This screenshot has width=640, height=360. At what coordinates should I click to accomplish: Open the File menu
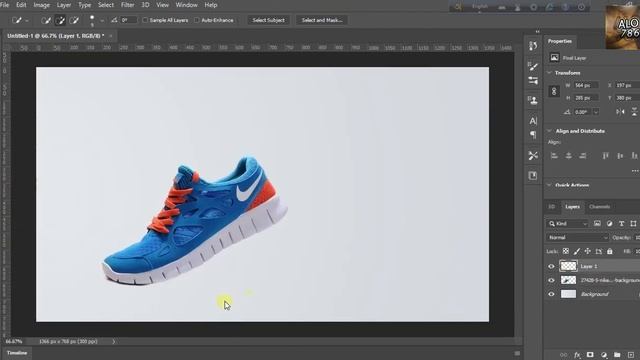click(x=5, y=5)
